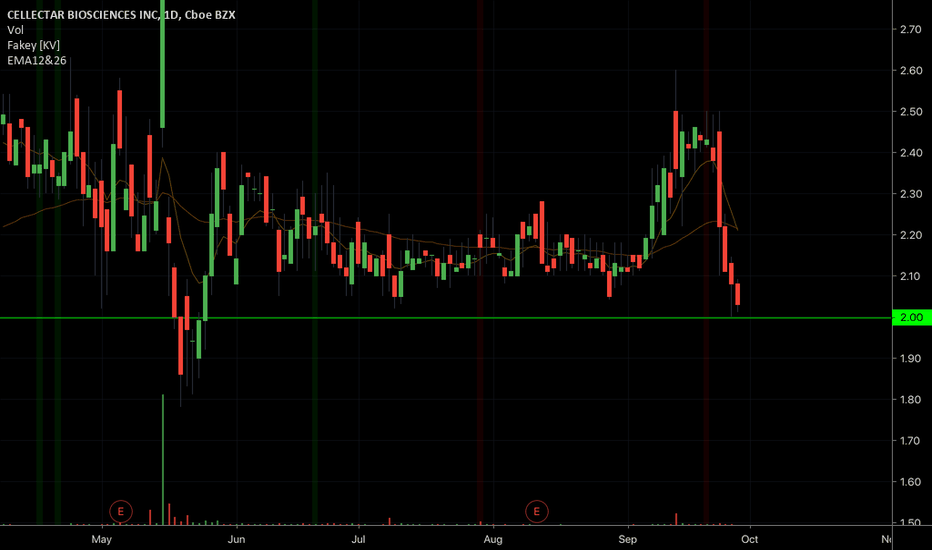932x550 pixels.
Task: Click the Jun label on time axis
Action: (237, 539)
